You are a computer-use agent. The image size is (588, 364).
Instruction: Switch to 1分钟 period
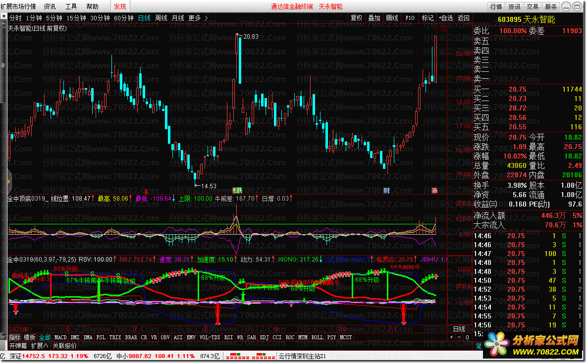tap(34, 18)
